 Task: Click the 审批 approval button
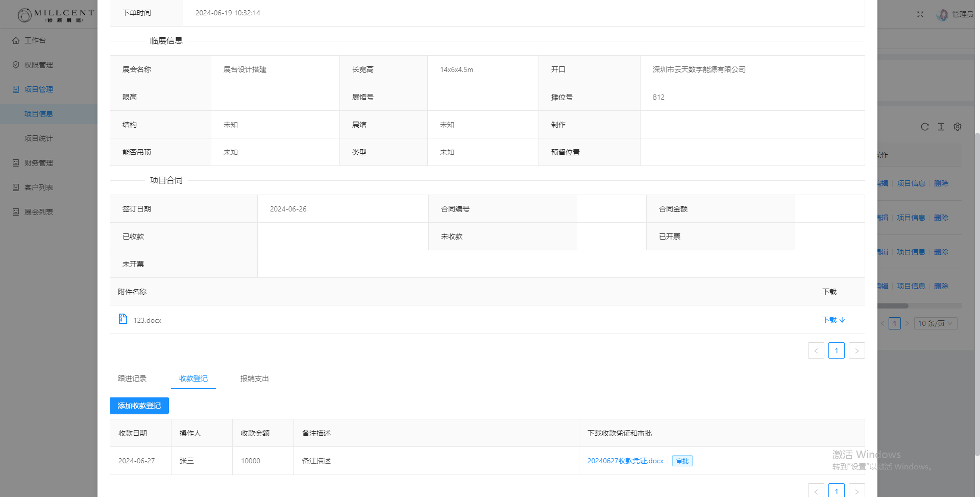(682, 461)
